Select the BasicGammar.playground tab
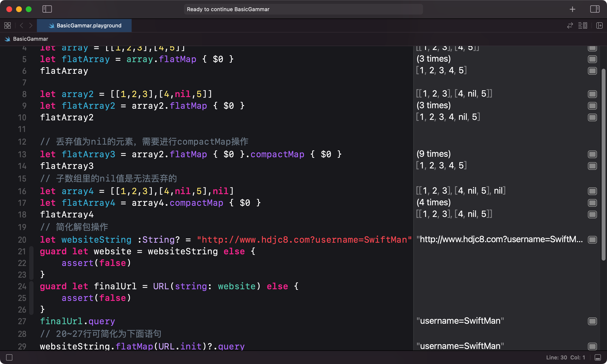Image resolution: width=607 pixels, height=364 pixels. point(84,25)
